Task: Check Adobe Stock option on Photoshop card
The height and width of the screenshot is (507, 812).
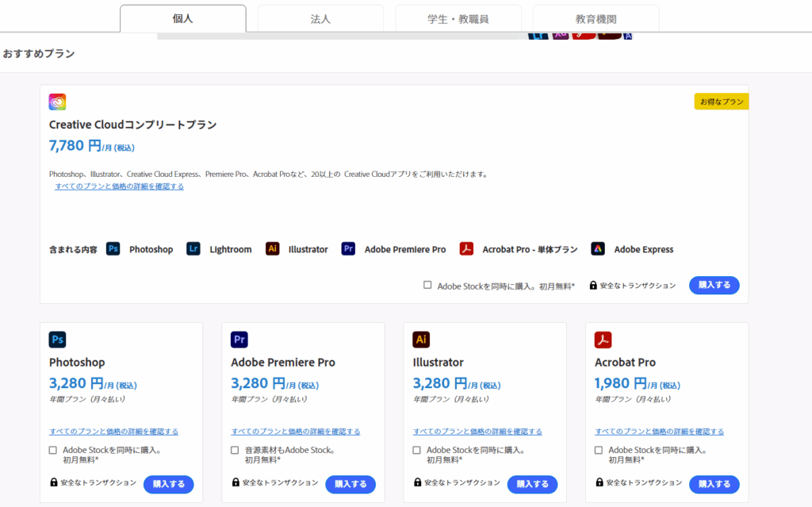Action: pyautogui.click(x=53, y=450)
